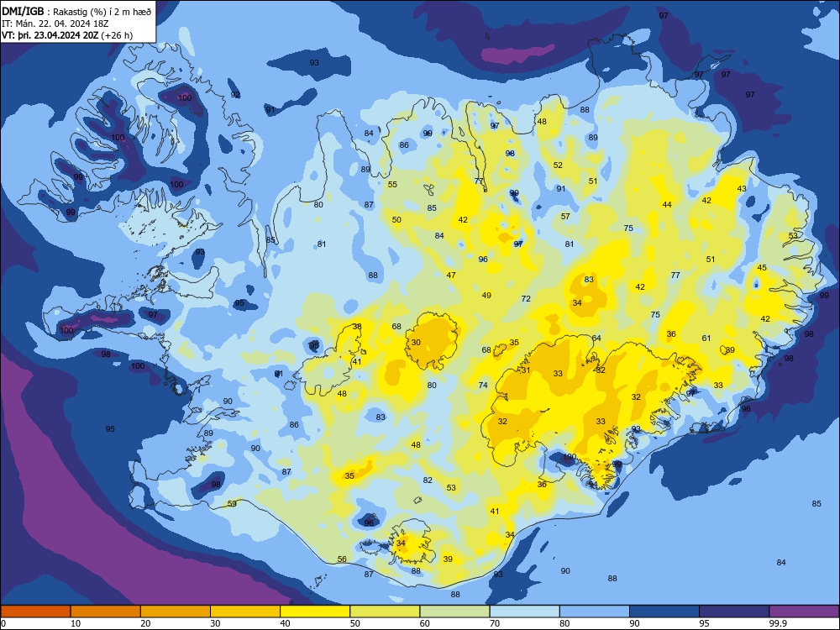Click the legend scale label '10'
This screenshot has height=630, width=840.
pos(76,623)
